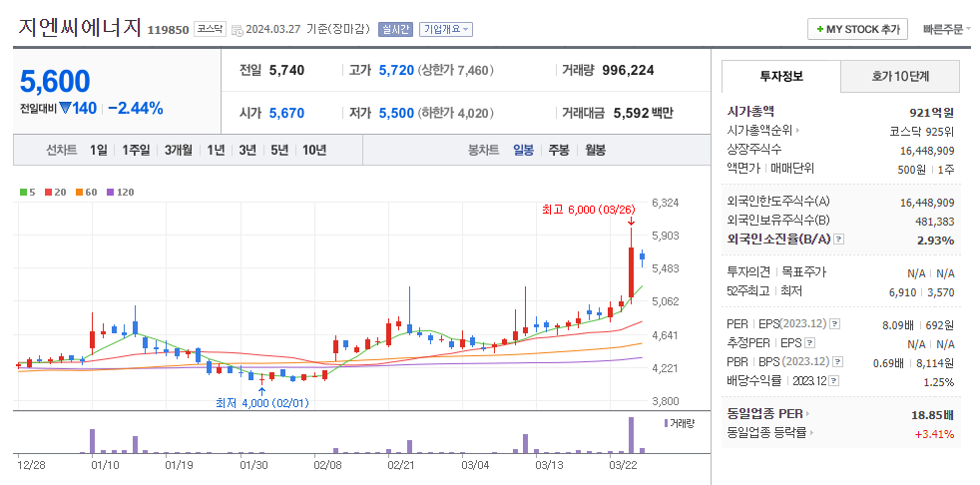Image resolution: width=980 pixels, height=485 pixels.
Task: Click the percentage change -2.44%
Action: 135,109
